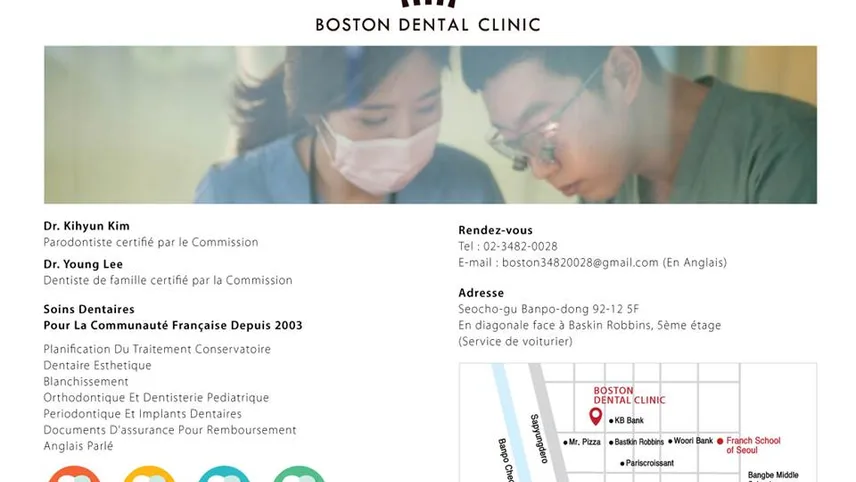Screen dimensions: 856x482
Task: Click the 'Adresse' heading
Action: [x=481, y=293]
